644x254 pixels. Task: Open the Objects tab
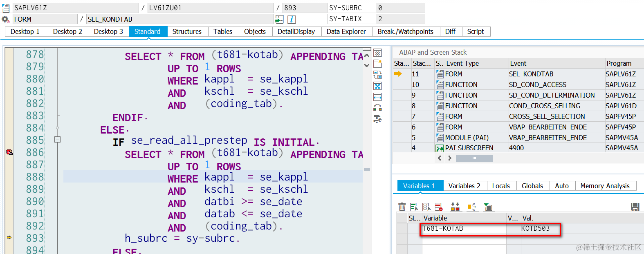(x=255, y=31)
